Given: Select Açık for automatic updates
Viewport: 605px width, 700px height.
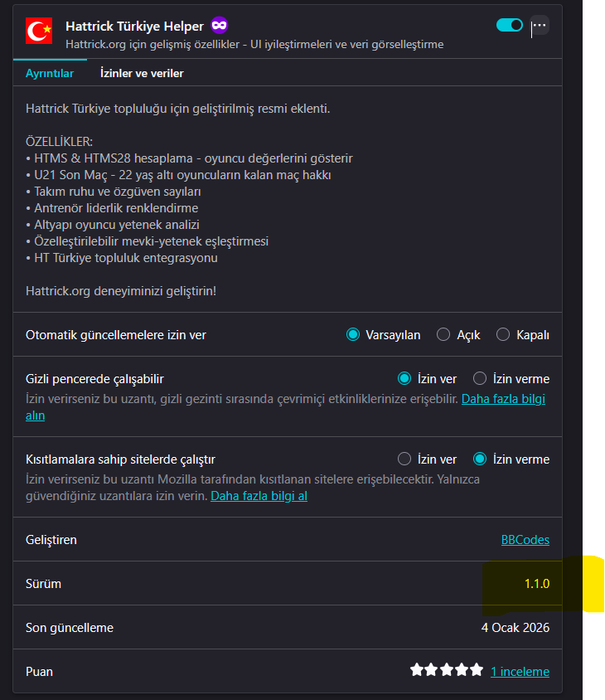Looking at the screenshot, I should 443,334.
